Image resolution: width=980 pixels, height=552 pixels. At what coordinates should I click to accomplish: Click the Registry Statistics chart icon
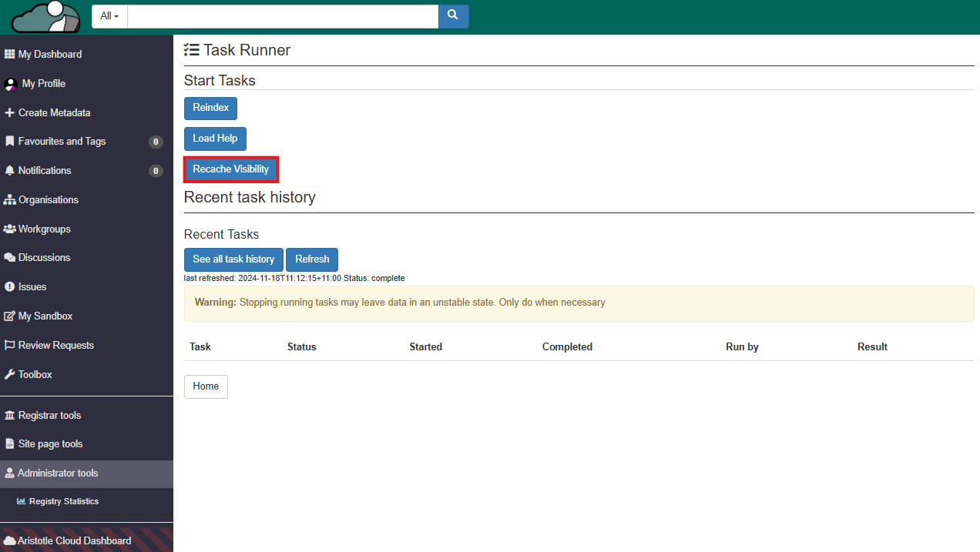pos(22,501)
